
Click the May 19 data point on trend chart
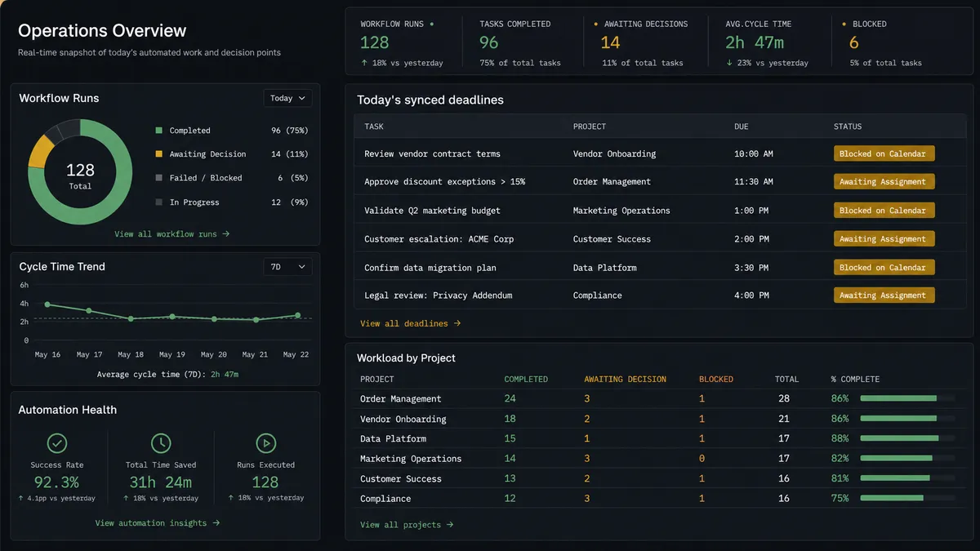tap(172, 317)
